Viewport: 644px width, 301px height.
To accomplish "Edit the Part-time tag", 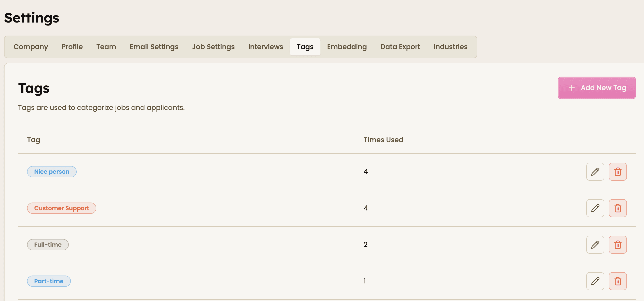I will pos(595,281).
